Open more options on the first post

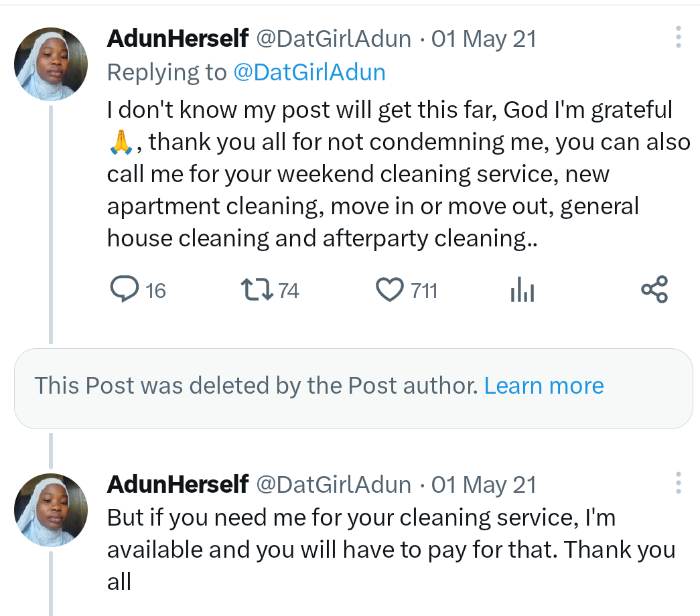679,37
